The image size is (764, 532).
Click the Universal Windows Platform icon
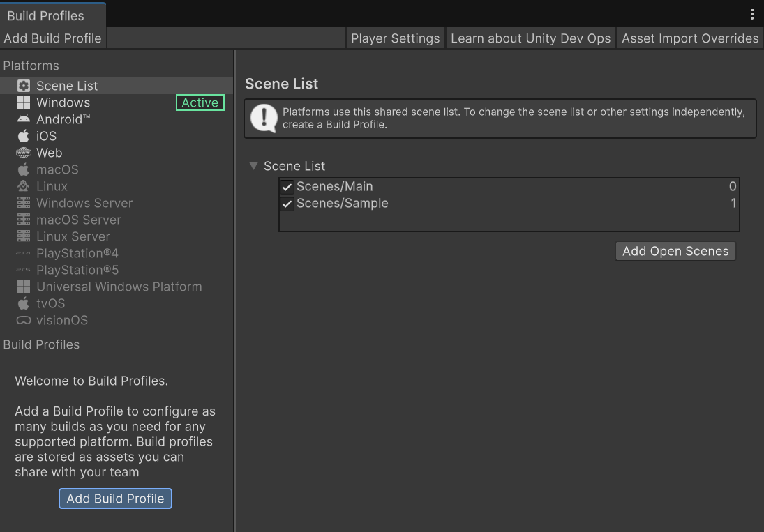[24, 287]
